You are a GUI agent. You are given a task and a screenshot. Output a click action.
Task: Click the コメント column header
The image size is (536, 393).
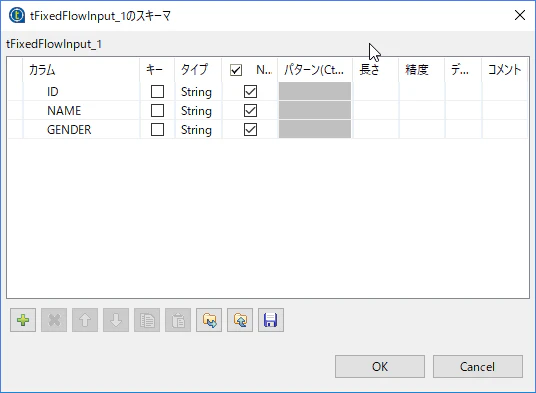point(505,70)
